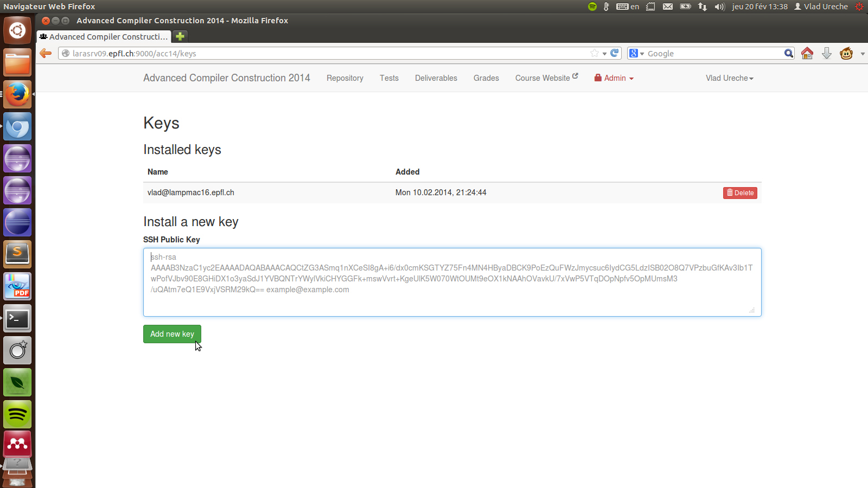
Task: Reload the current page in Firefox
Action: [614, 53]
